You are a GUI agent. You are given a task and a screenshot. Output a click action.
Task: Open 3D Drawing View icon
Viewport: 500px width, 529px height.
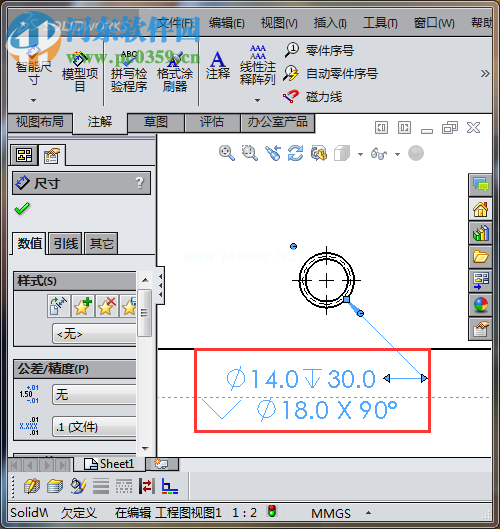(319, 153)
